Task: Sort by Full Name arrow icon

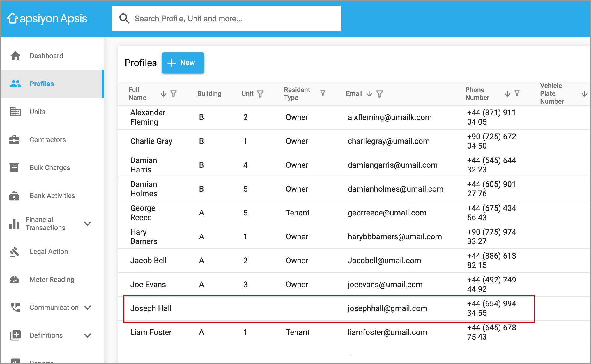Action: click(164, 93)
